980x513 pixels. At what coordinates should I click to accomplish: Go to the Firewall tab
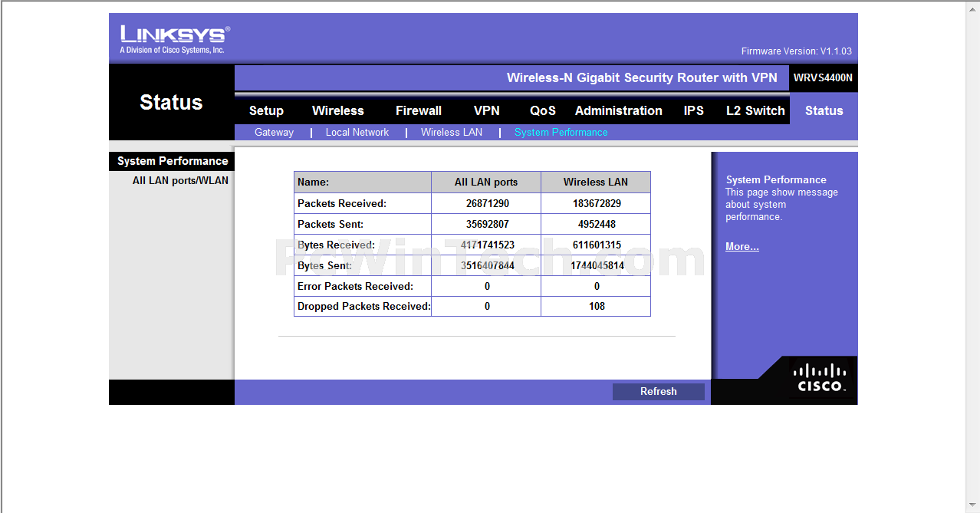[419, 110]
